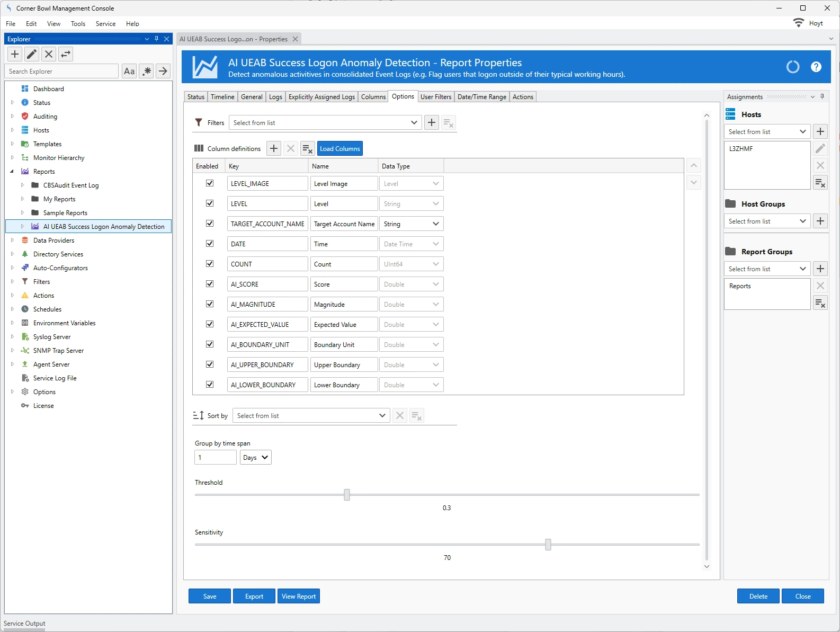Open the Days time span dropdown
The height and width of the screenshot is (632, 840).
pyautogui.click(x=256, y=458)
